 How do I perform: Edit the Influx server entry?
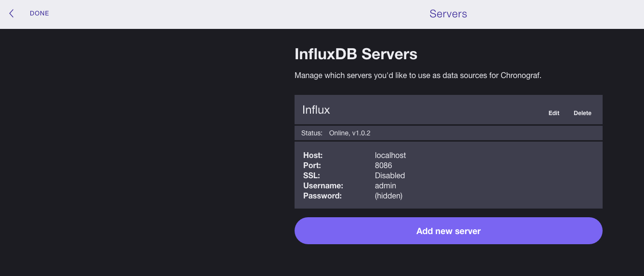pos(554,113)
